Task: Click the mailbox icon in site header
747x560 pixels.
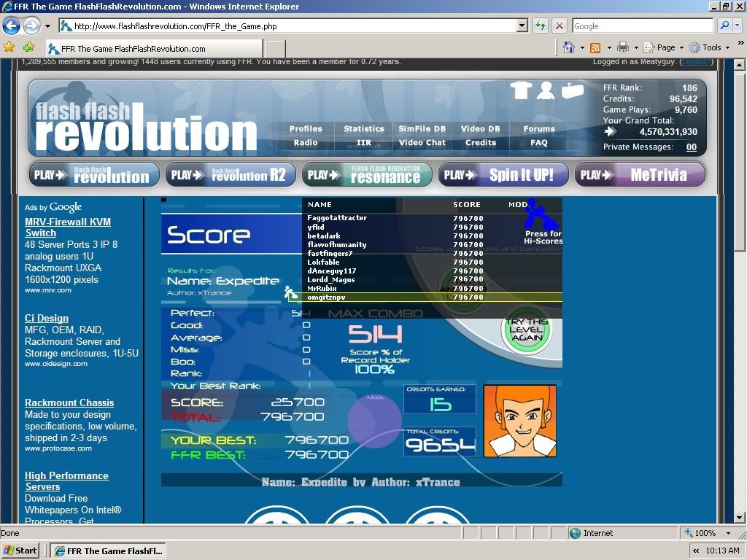Action: [x=573, y=90]
